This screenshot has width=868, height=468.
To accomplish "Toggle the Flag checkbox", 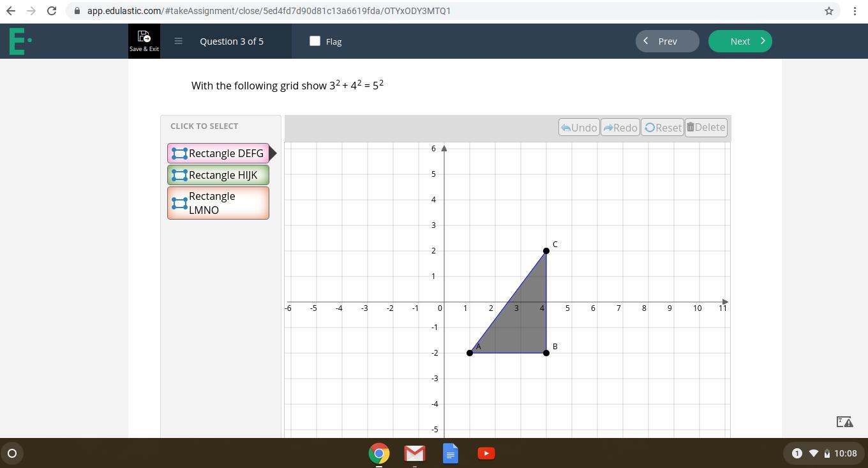I will [x=315, y=41].
